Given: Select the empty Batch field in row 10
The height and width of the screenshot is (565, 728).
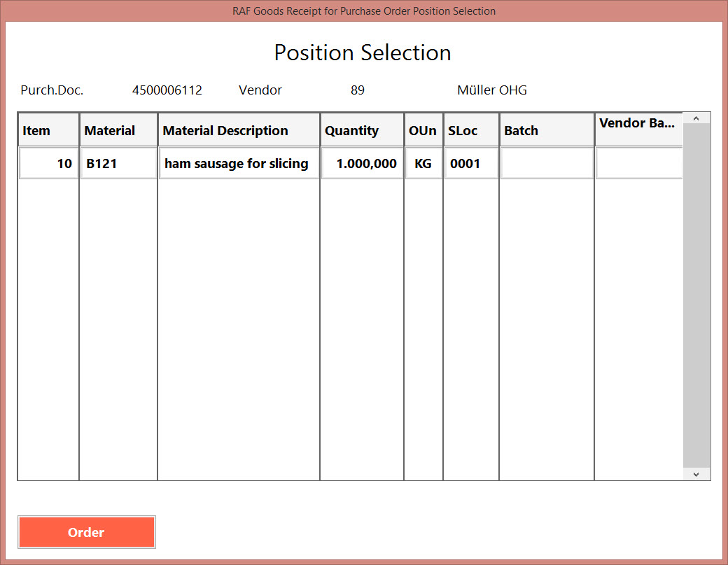Looking at the screenshot, I should coord(547,163).
